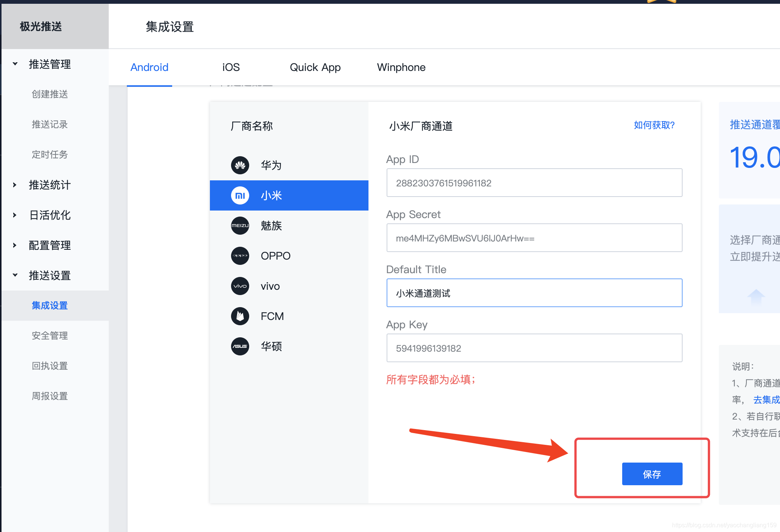Image resolution: width=780 pixels, height=532 pixels.
Task: Open 定时任务 in the sidebar
Action: click(50, 155)
